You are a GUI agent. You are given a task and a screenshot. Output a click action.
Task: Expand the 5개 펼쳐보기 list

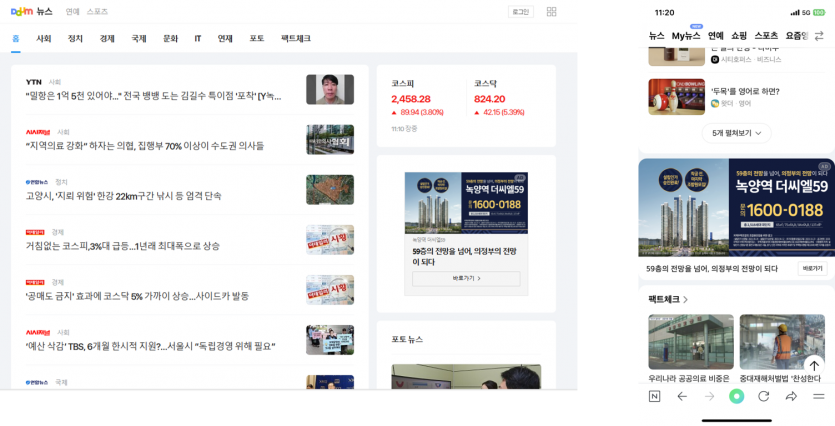tap(736, 133)
